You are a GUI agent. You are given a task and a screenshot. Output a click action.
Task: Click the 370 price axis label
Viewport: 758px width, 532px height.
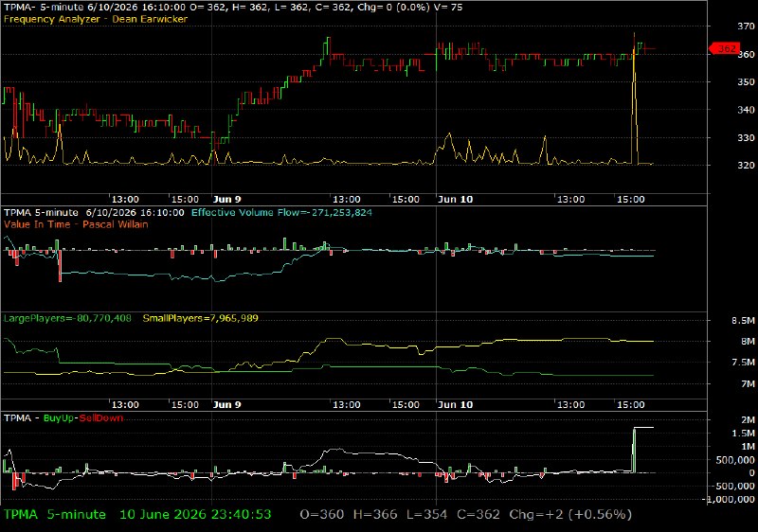(746, 27)
